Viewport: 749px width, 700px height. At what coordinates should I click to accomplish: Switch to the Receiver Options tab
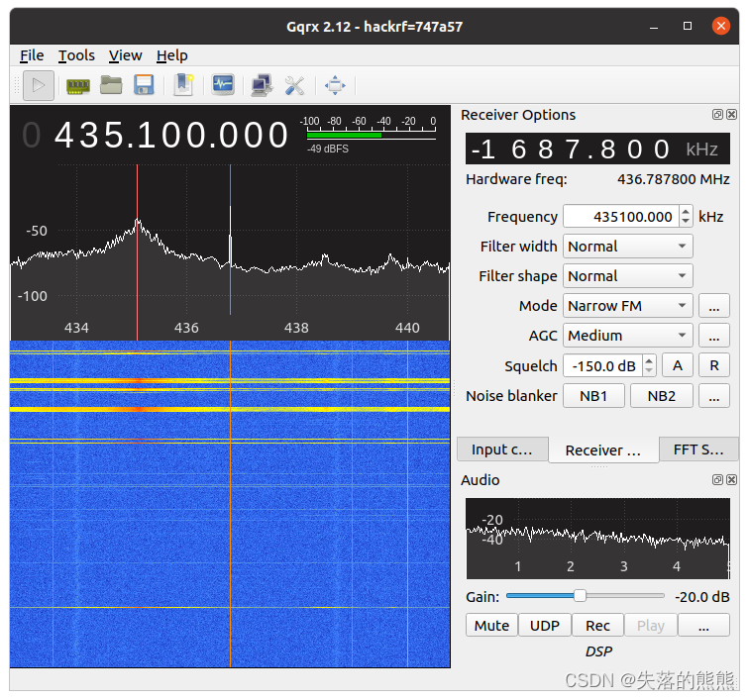click(x=603, y=450)
